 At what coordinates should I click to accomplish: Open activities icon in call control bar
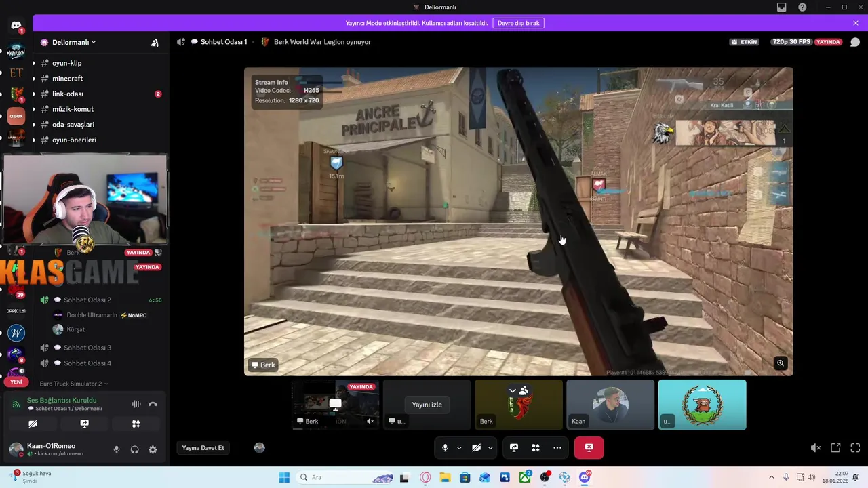pos(536,447)
